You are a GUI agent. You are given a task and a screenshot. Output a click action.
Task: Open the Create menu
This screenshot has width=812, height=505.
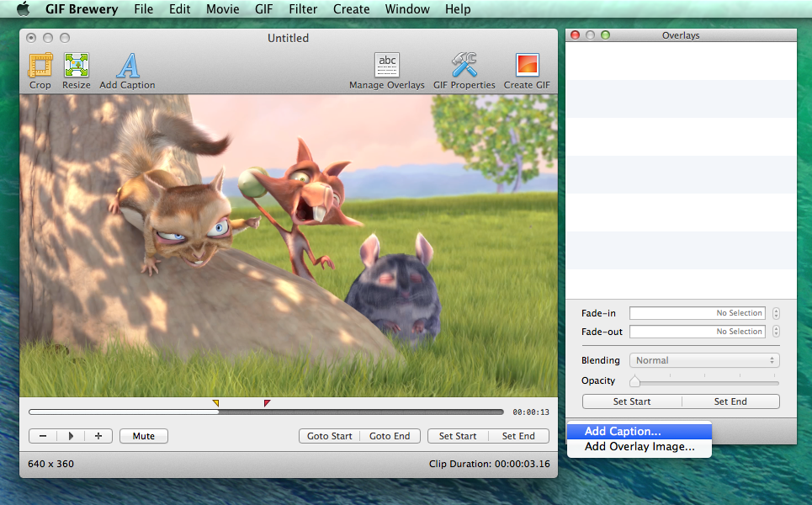coord(351,8)
